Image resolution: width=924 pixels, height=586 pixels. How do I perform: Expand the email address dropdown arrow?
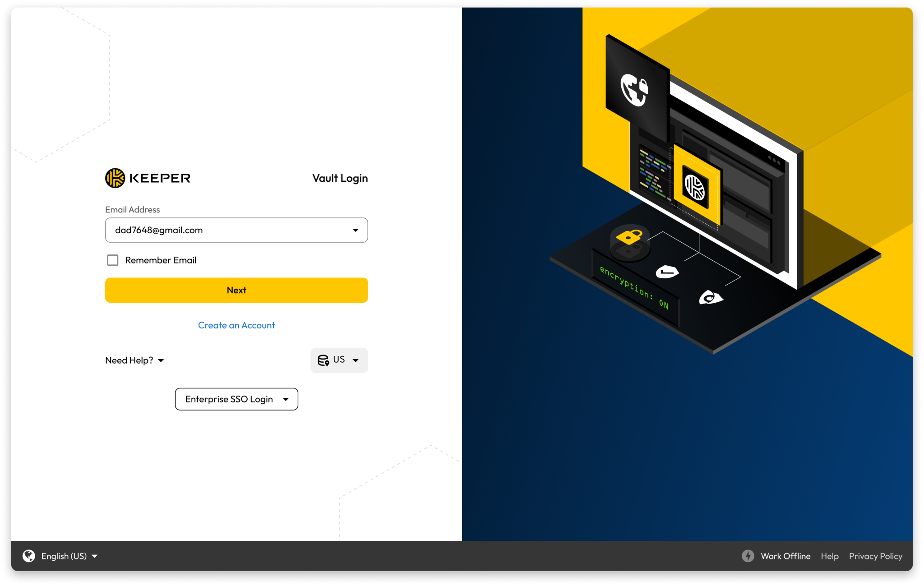tap(356, 230)
